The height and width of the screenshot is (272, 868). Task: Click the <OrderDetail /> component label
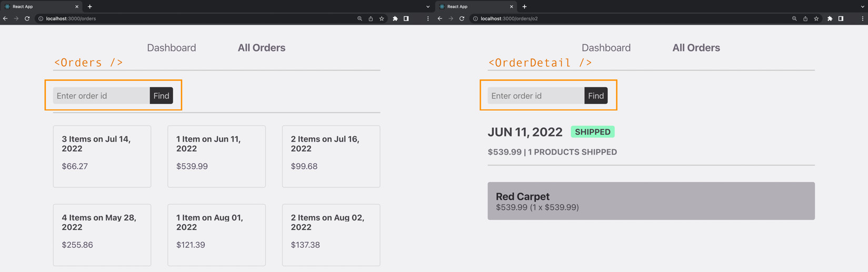click(x=540, y=63)
